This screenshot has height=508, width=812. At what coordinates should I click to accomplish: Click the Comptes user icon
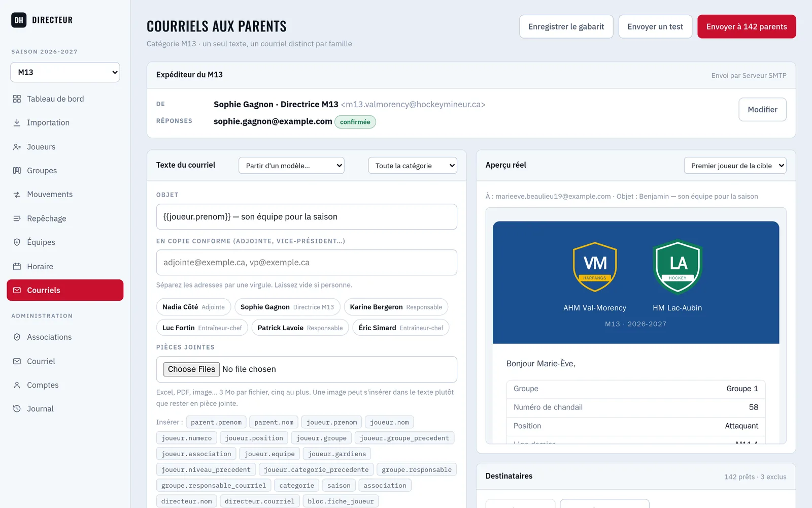click(x=17, y=385)
